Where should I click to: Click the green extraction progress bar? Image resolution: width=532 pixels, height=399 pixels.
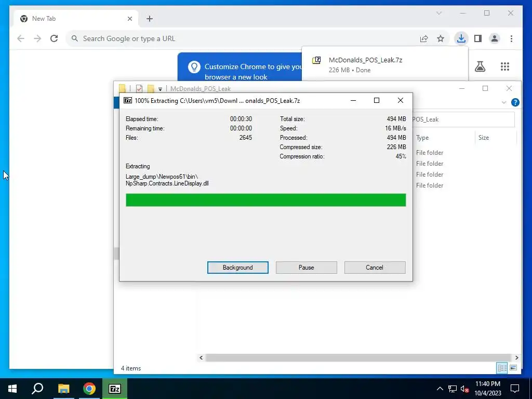pos(265,200)
